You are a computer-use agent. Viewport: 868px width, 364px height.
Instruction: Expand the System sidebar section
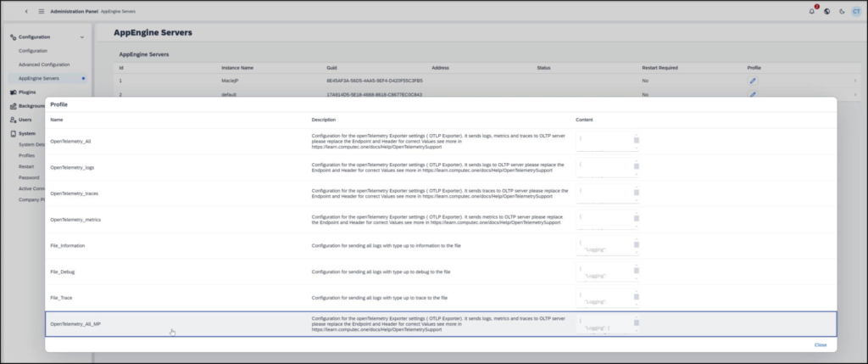[26, 133]
